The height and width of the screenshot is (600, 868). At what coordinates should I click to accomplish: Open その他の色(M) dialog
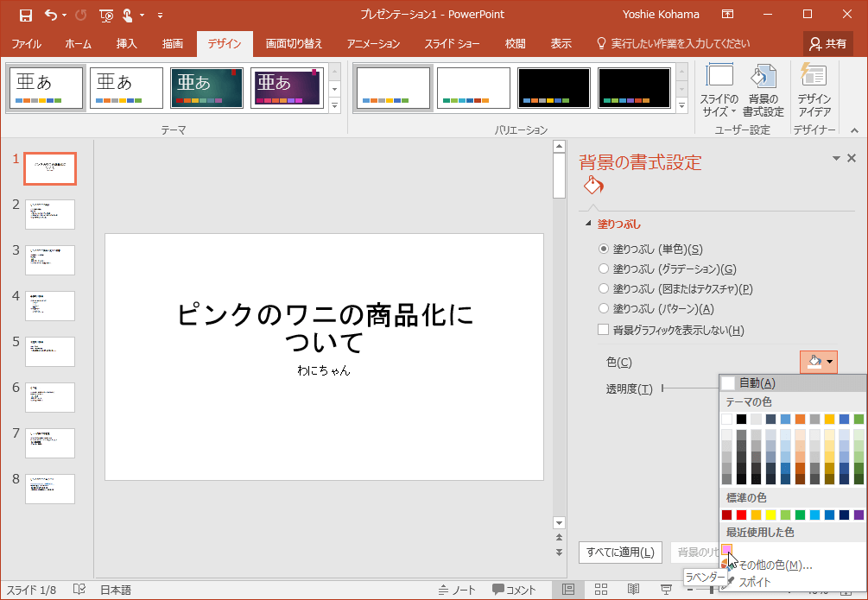pyautogui.click(x=777, y=565)
